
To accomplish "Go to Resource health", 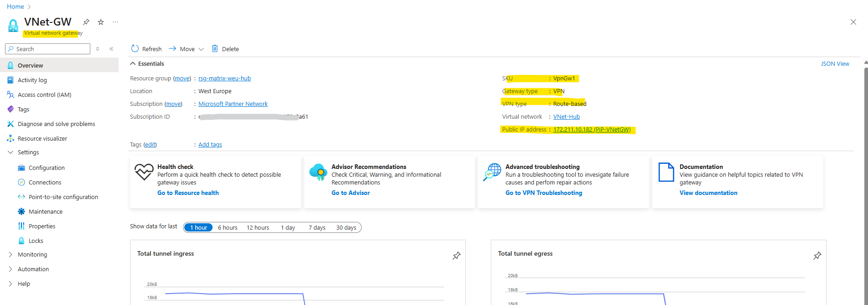I will (188, 193).
